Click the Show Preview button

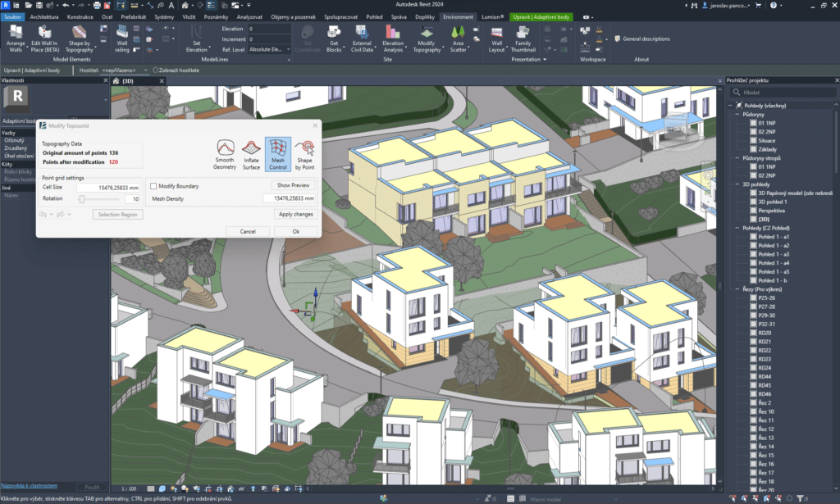tap(293, 185)
